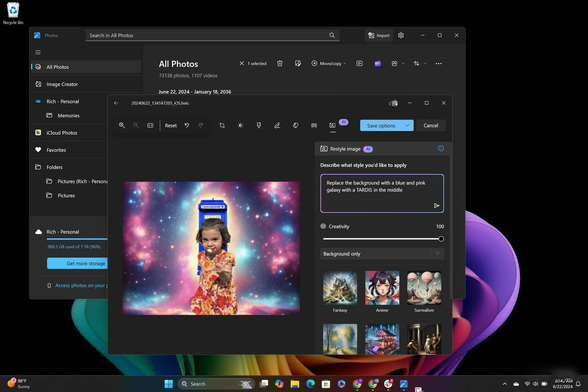This screenshot has width=588, height=392.
Task: Click the Share icon in All Photos toolbar
Action: point(394,63)
